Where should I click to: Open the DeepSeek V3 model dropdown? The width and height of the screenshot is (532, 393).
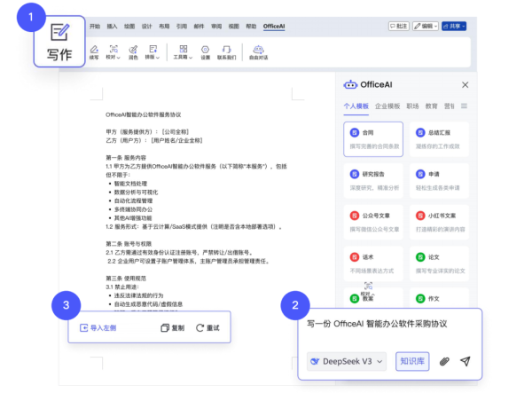click(347, 361)
